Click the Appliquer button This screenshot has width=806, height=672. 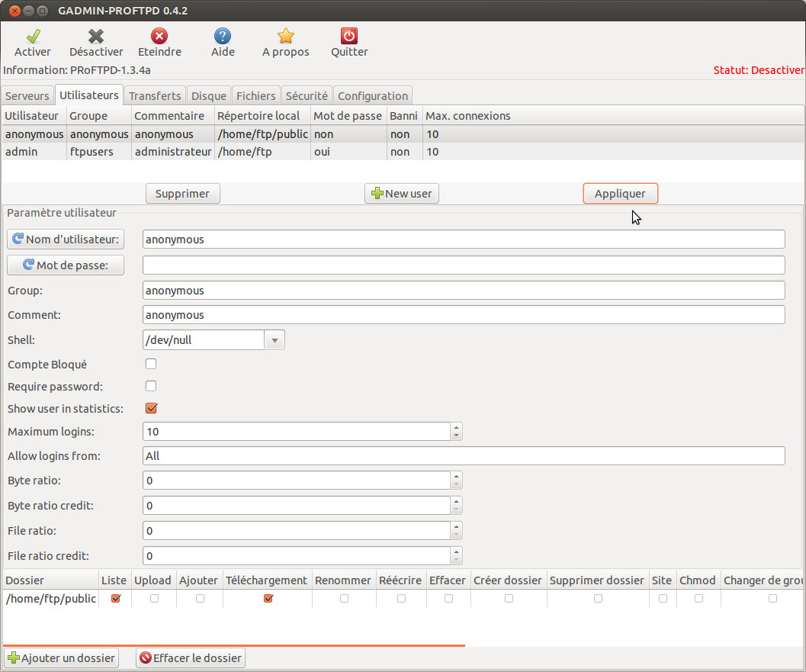pyautogui.click(x=620, y=194)
